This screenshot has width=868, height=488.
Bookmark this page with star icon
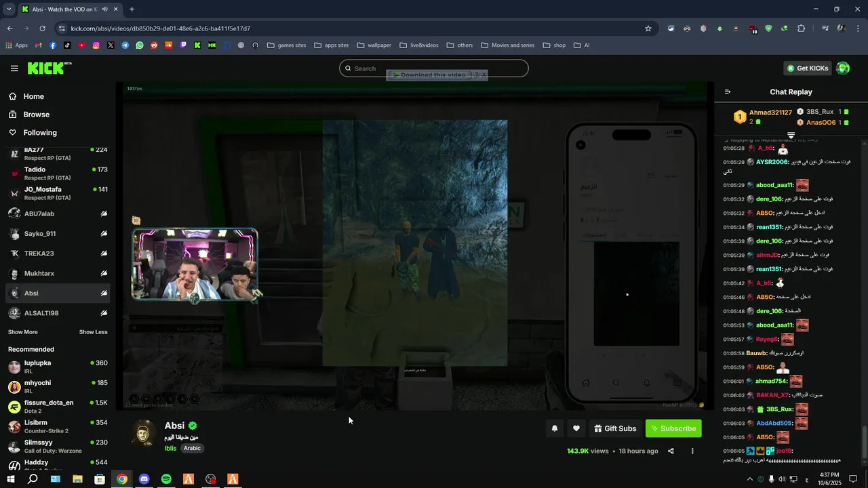click(648, 28)
